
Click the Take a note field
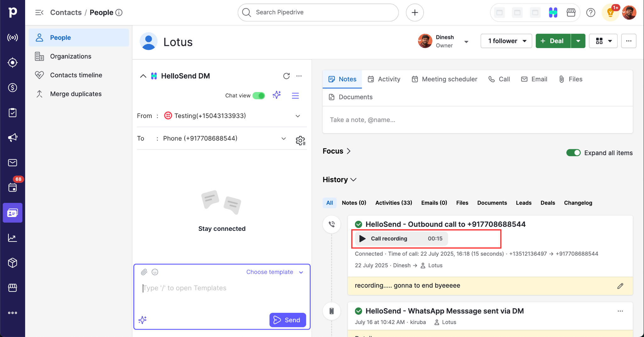tap(477, 120)
